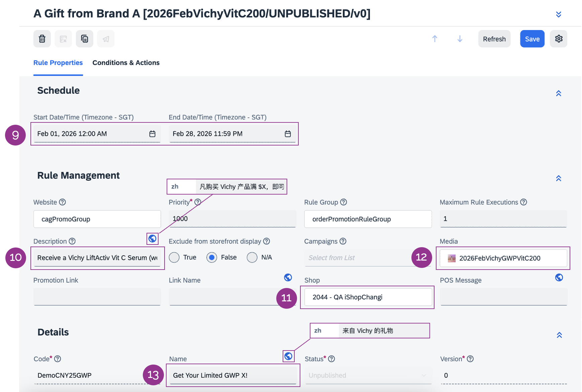The height and width of the screenshot is (392, 582).
Task: Open Start Date calendar picker
Action: coord(152,134)
